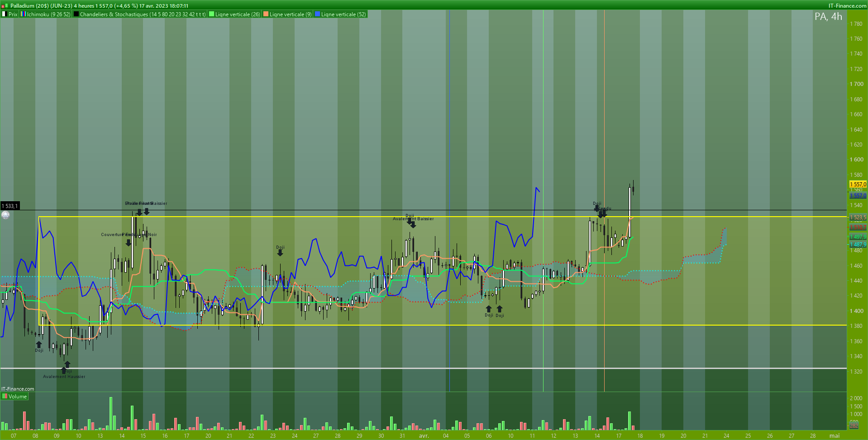Click the IT-Finance.com label above Volume panel
The width and height of the screenshot is (868, 440).
(18, 389)
